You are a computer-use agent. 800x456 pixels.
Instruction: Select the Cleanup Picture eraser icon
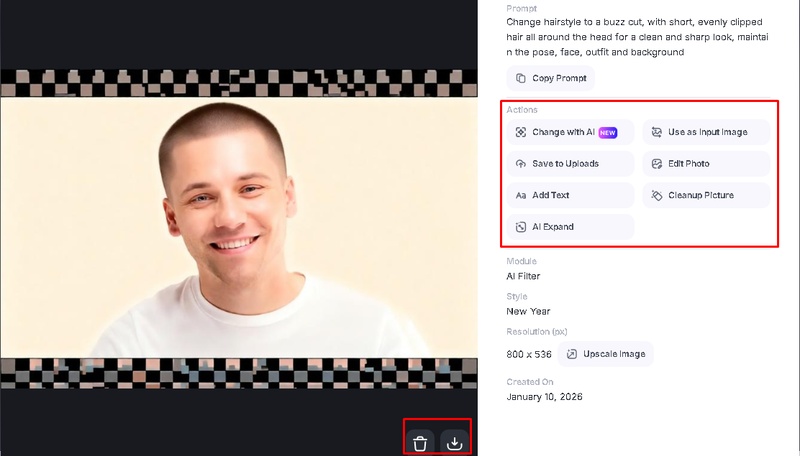click(x=656, y=195)
